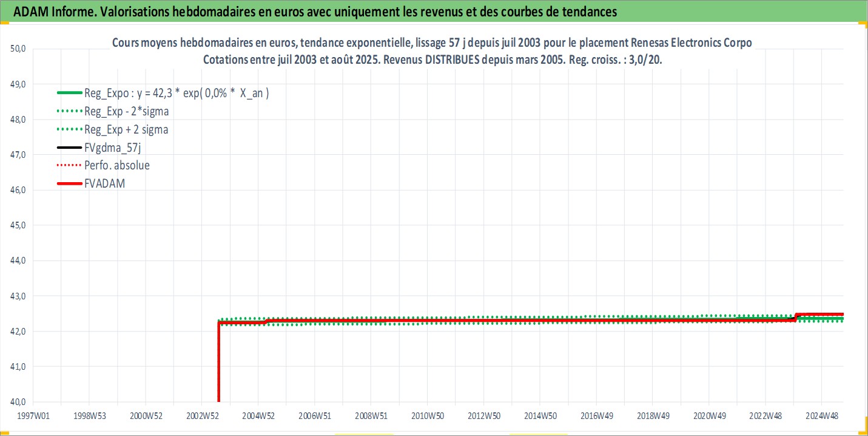Click the x-axis label 2004W52

(258, 416)
